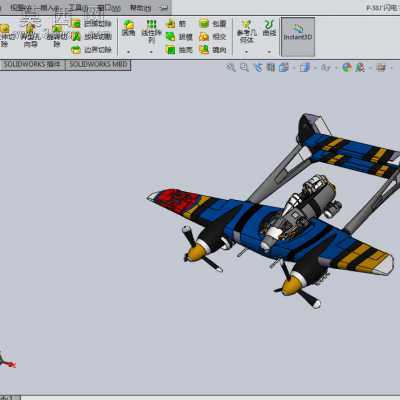Select the Draft (拔模) feature tool
The height and width of the screenshot is (400, 400).
179,37
